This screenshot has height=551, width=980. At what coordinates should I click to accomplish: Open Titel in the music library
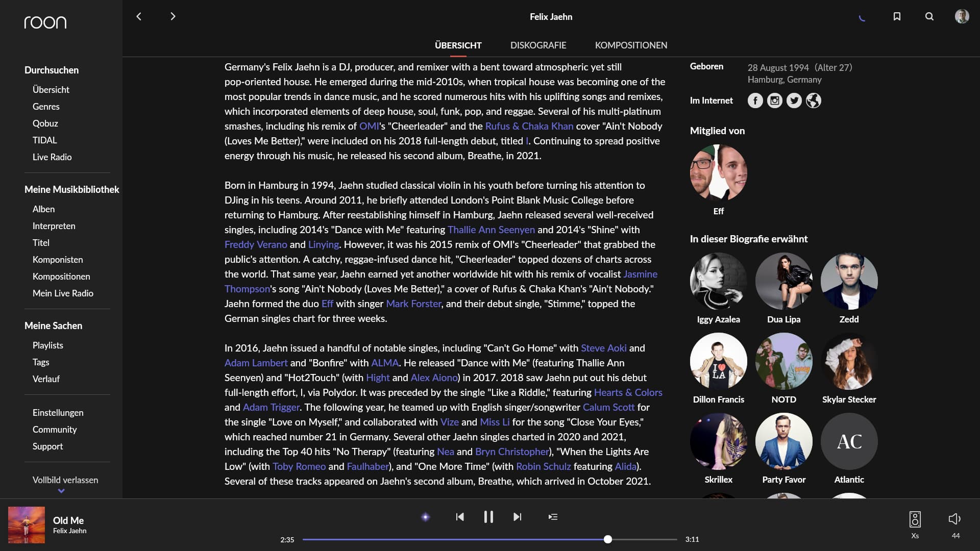pyautogui.click(x=41, y=243)
